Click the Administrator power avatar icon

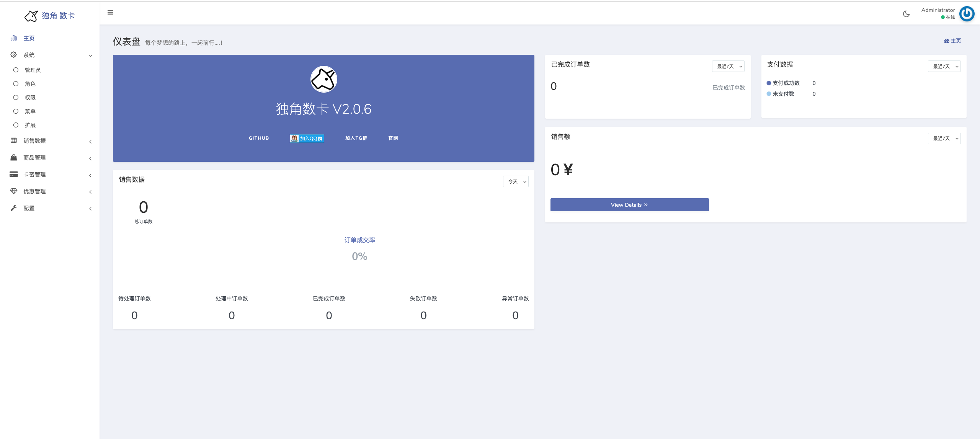coord(967,14)
